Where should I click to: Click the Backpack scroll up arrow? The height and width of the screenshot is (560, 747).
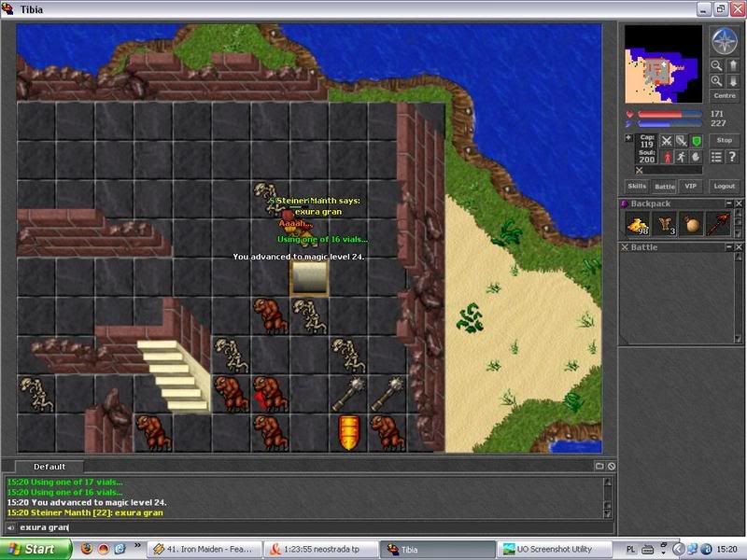tap(739, 214)
